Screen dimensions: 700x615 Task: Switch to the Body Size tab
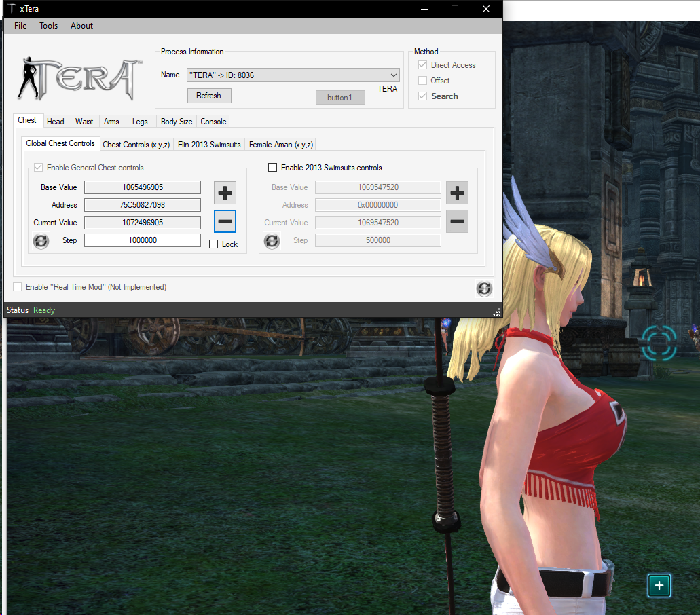coord(177,122)
